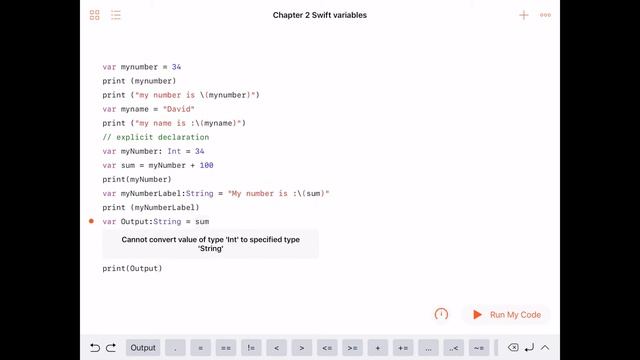The image size is (640, 360).
Task: Redo the last edit
Action: [x=111, y=348]
